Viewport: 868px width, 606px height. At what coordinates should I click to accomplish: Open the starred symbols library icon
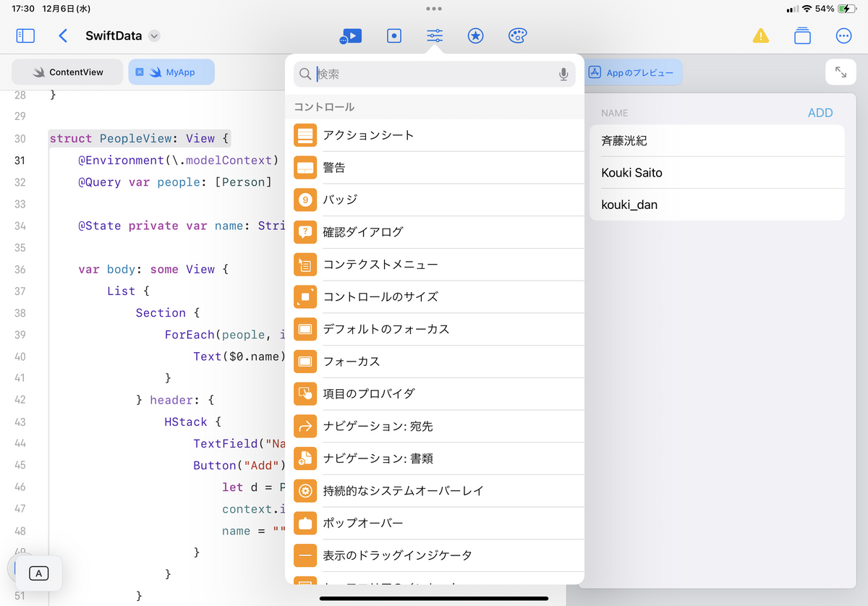click(475, 35)
